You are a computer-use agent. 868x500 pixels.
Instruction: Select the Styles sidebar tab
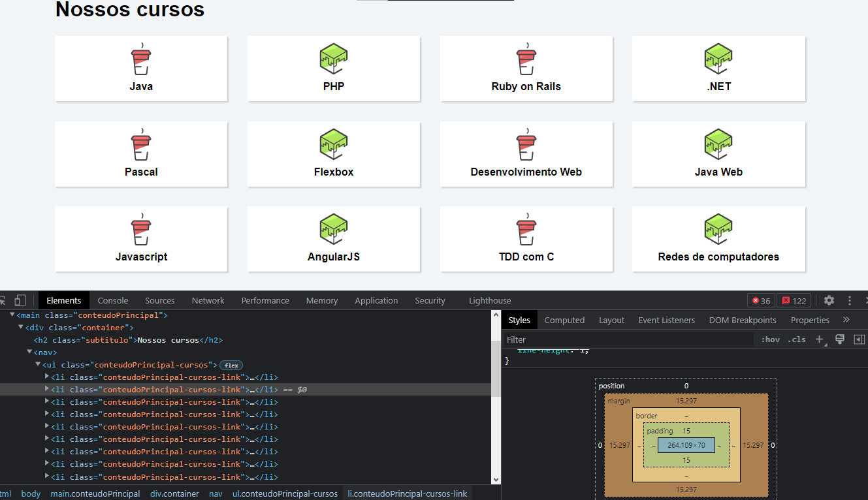coord(519,320)
